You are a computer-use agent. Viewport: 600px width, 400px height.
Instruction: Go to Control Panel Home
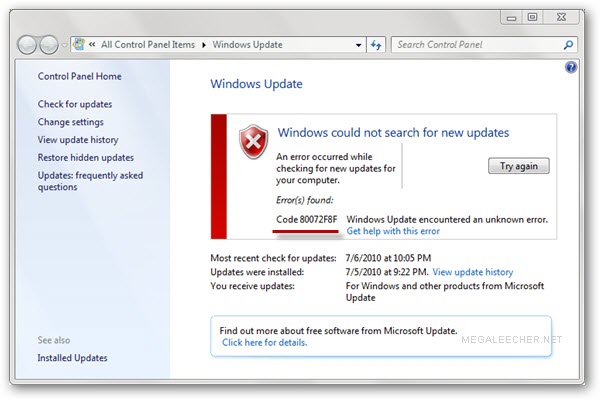80,76
